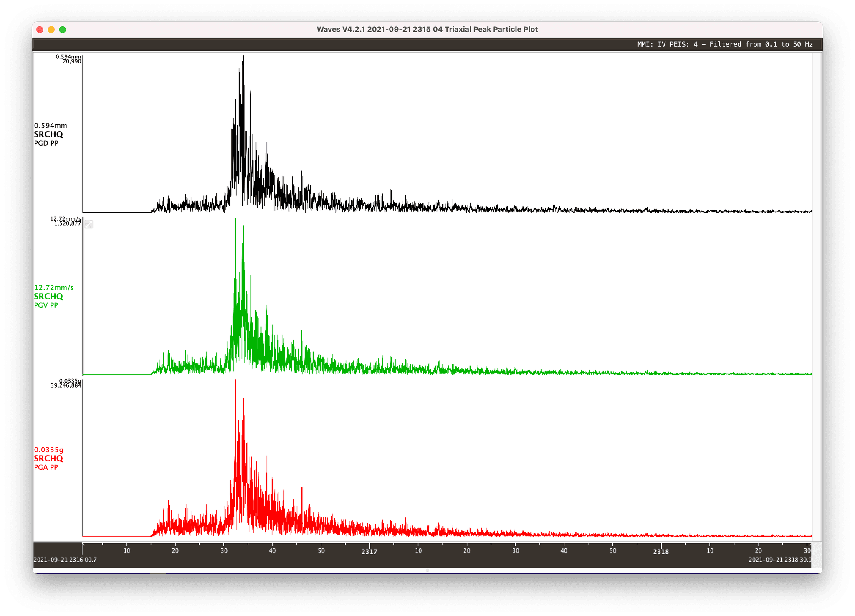Select the PGV PP channel label
Screen dimensions: 855x616
[46, 305]
